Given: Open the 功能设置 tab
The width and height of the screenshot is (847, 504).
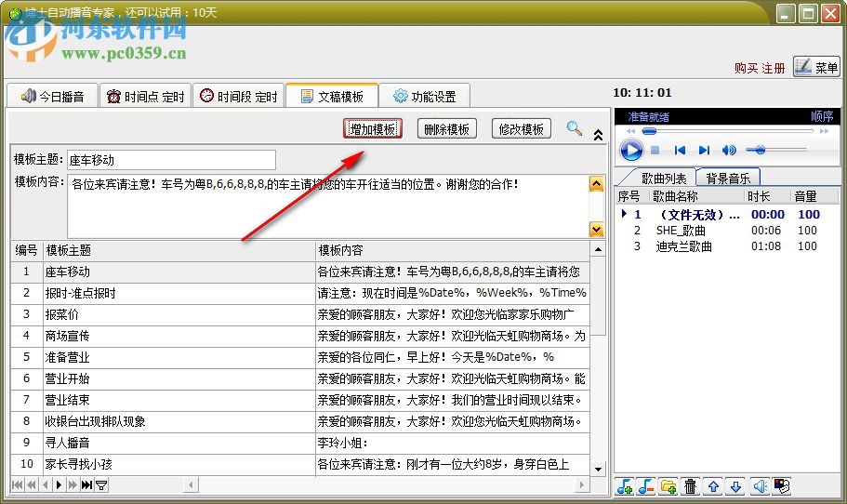Looking at the screenshot, I should (424, 96).
